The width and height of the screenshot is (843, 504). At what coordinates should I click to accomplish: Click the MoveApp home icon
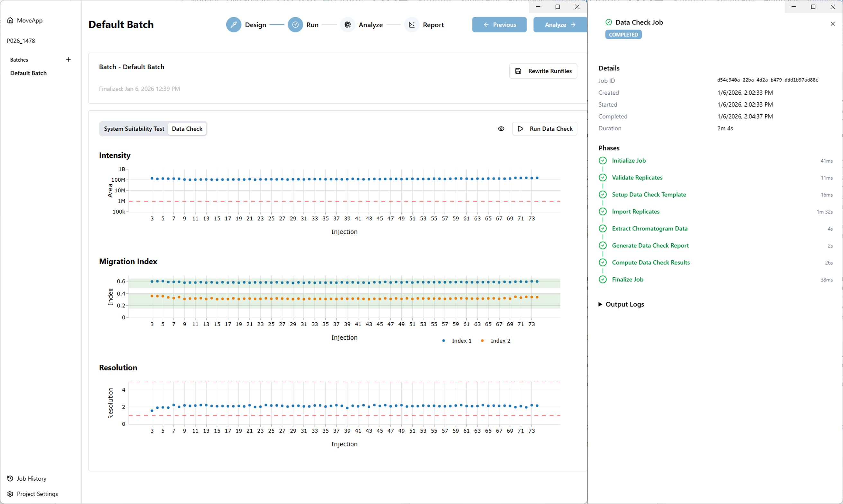[x=11, y=20]
